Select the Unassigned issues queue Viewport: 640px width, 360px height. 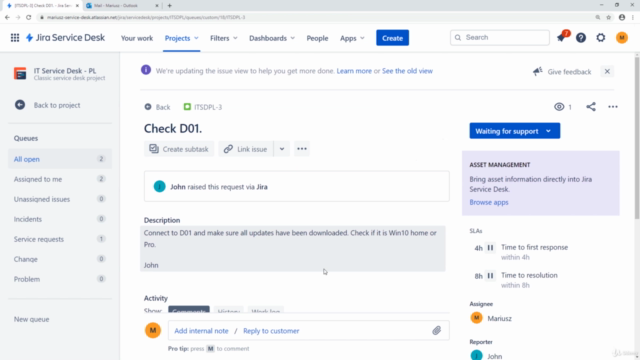[60, 199]
